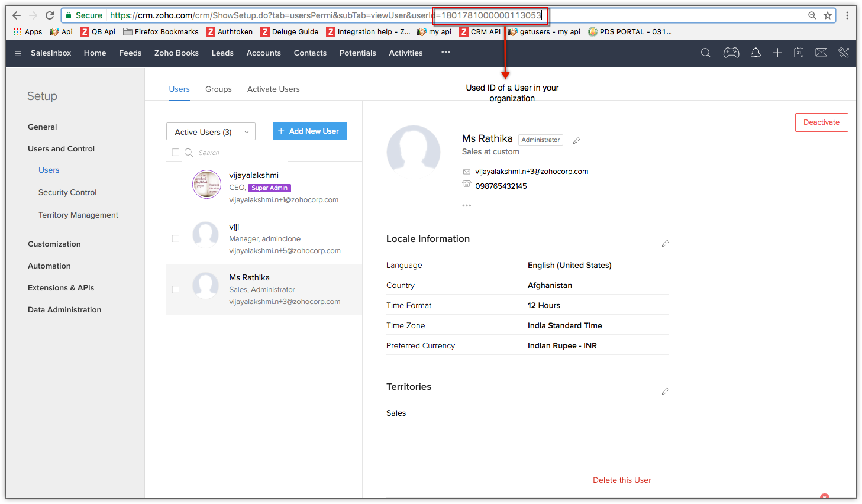Open the Setup tools icon in the top bar
This screenshot has height=504, width=862.
pos(844,53)
